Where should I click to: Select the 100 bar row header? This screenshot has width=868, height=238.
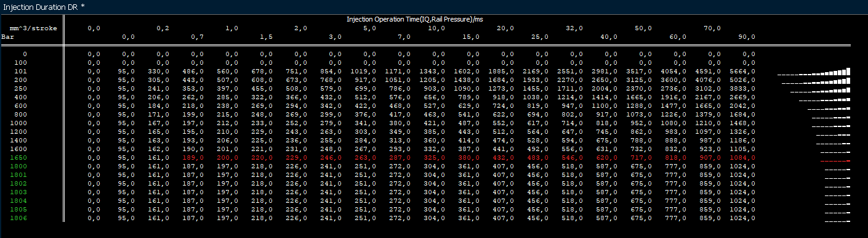click(20, 63)
